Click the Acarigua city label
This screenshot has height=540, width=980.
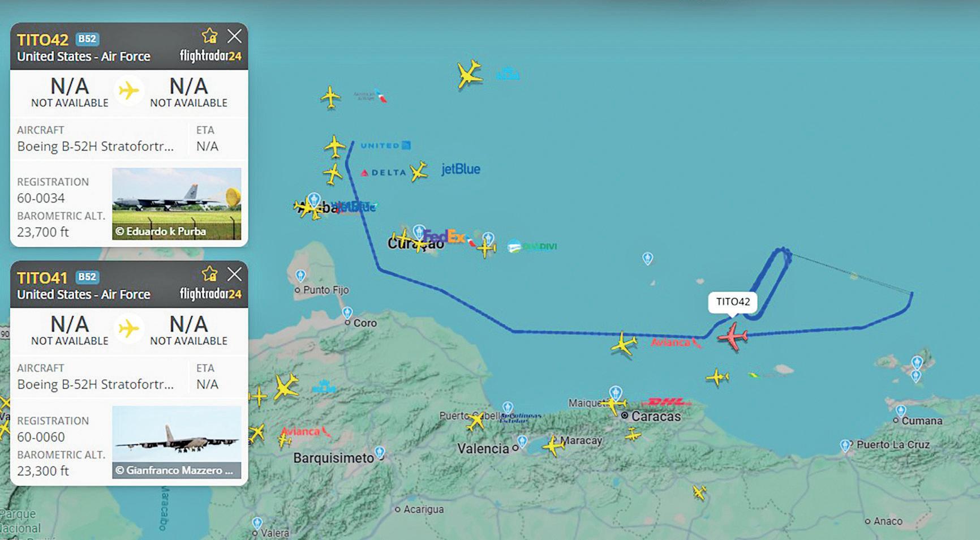[x=424, y=509]
